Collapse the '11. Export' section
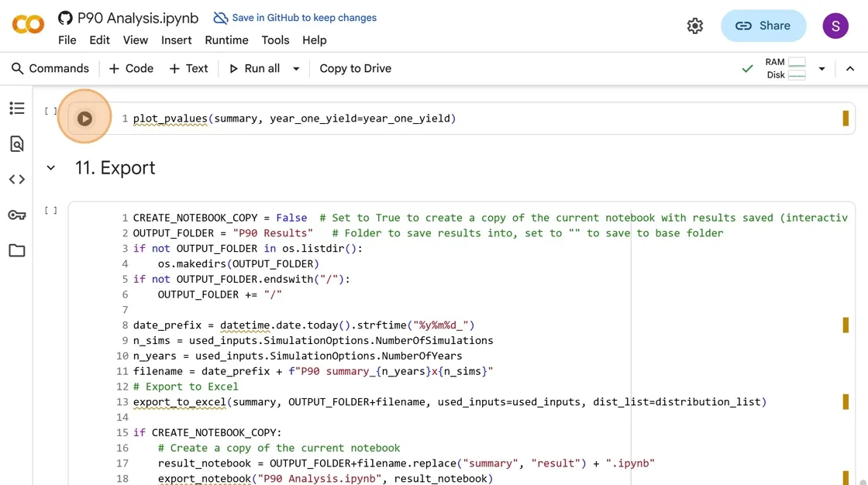The width and height of the screenshot is (868, 485). coord(51,168)
